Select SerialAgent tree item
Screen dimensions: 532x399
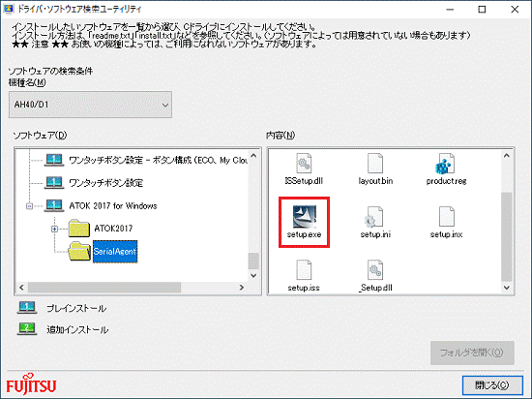click(x=115, y=252)
